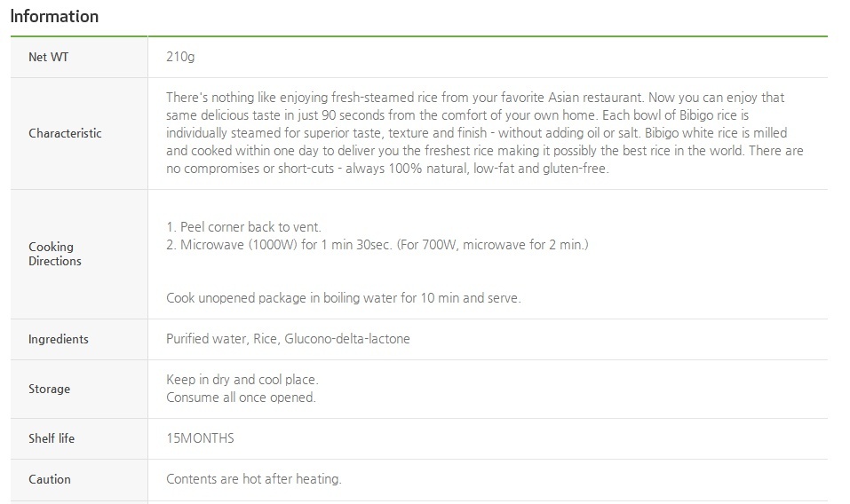This screenshot has width=850, height=504.
Task: Select the Net WT row label
Action: 48,57
